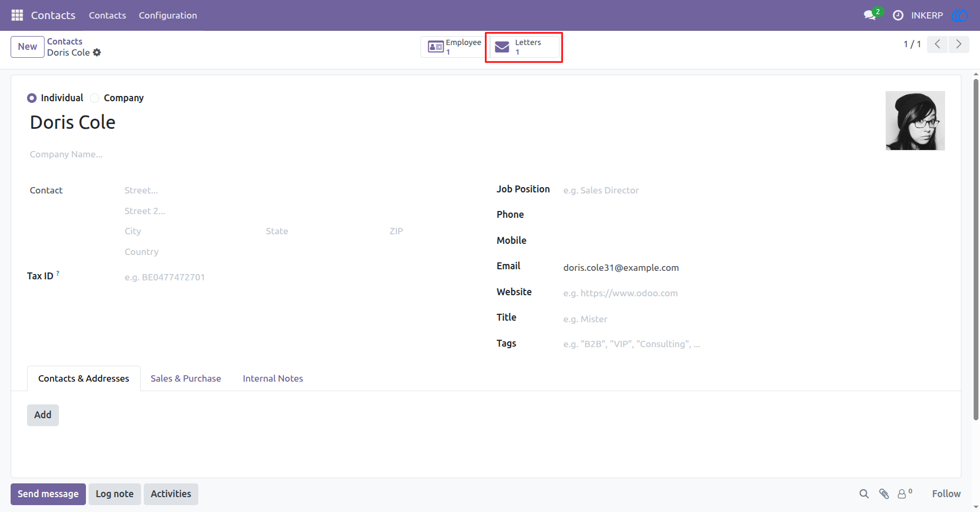
Task: Click the Log note button
Action: coord(115,494)
